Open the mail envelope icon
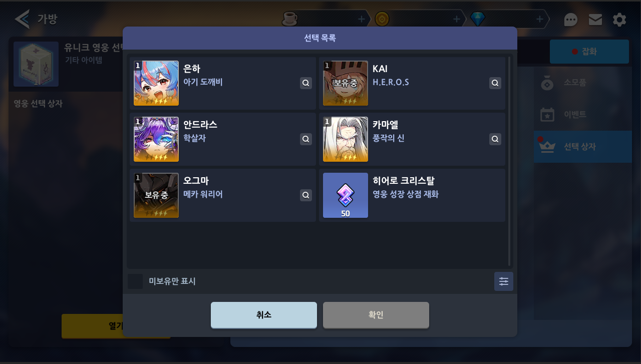Image resolution: width=641 pixels, height=364 pixels. [x=595, y=20]
